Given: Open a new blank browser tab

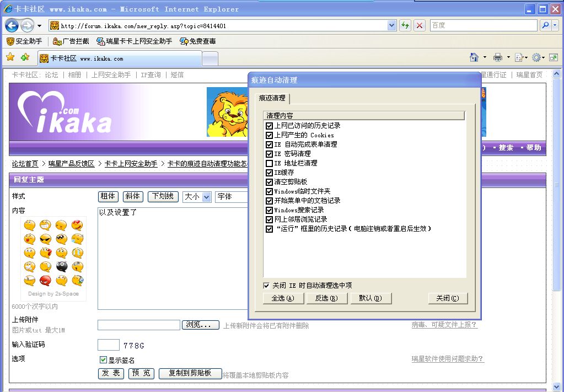Looking at the screenshot, I should 210,59.
